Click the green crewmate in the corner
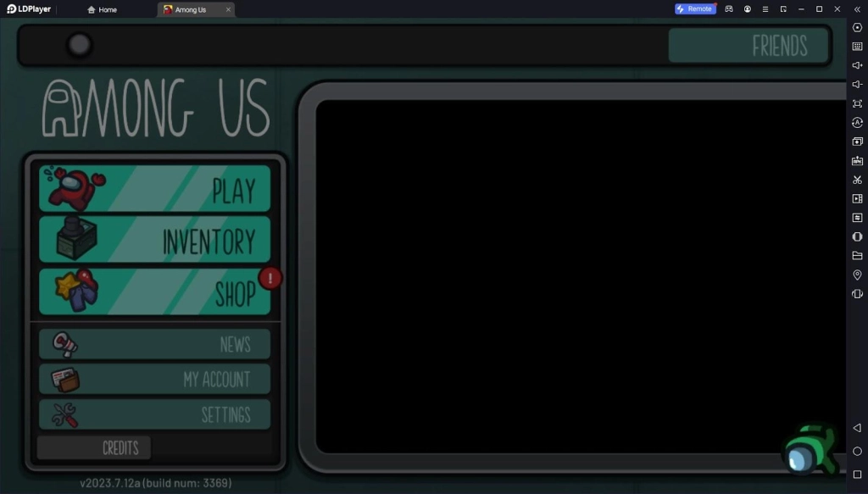The height and width of the screenshot is (494, 868). tap(810, 450)
